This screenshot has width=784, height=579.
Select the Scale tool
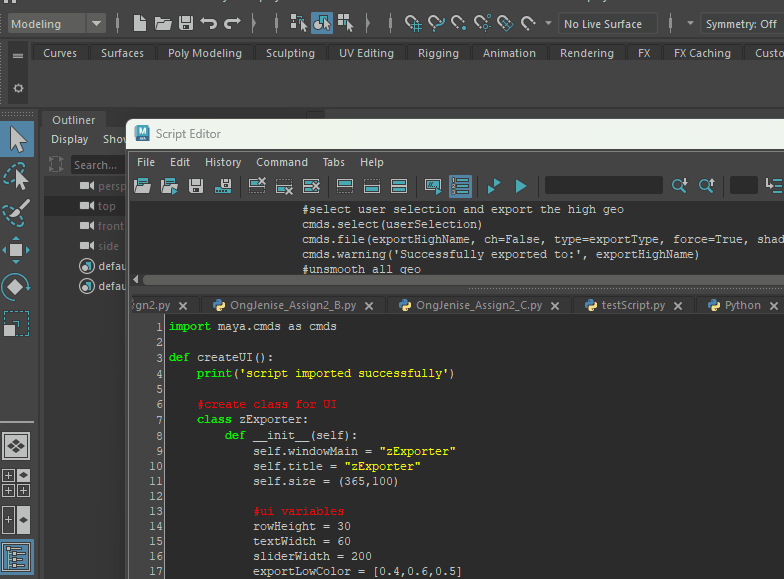pyautogui.click(x=17, y=324)
